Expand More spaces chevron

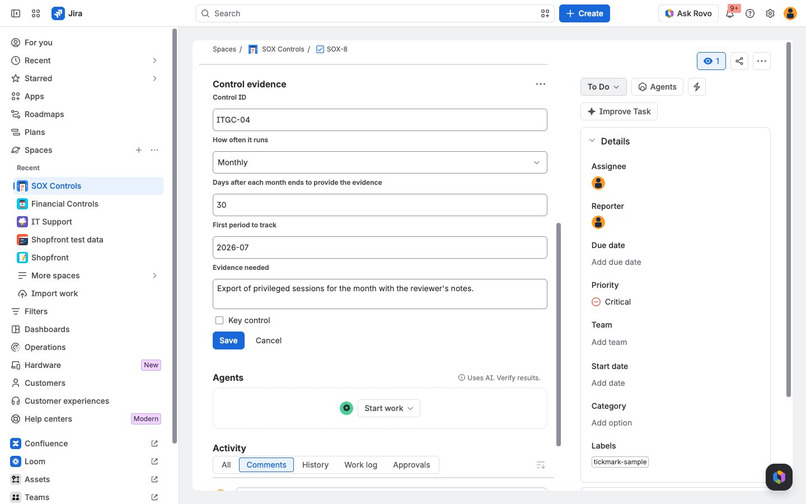tap(154, 276)
